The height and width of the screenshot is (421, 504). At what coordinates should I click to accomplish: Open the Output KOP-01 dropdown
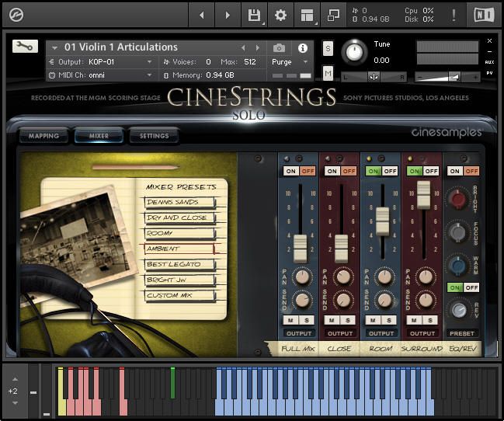[x=149, y=61]
